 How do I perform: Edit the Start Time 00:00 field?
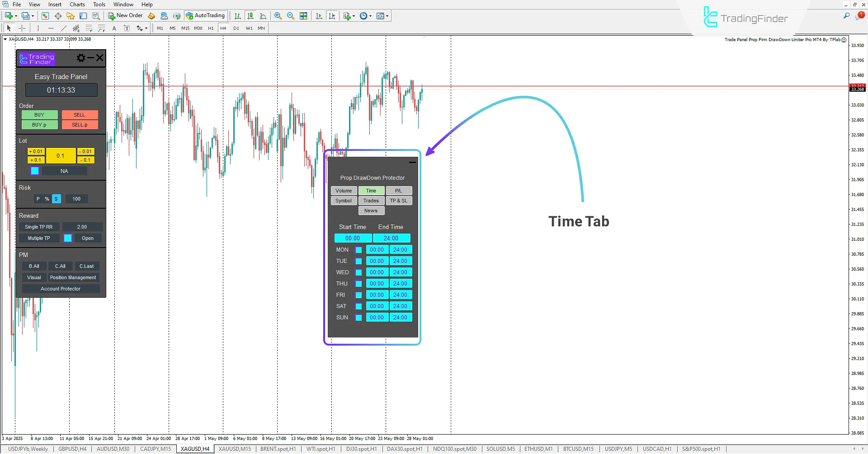coord(353,238)
